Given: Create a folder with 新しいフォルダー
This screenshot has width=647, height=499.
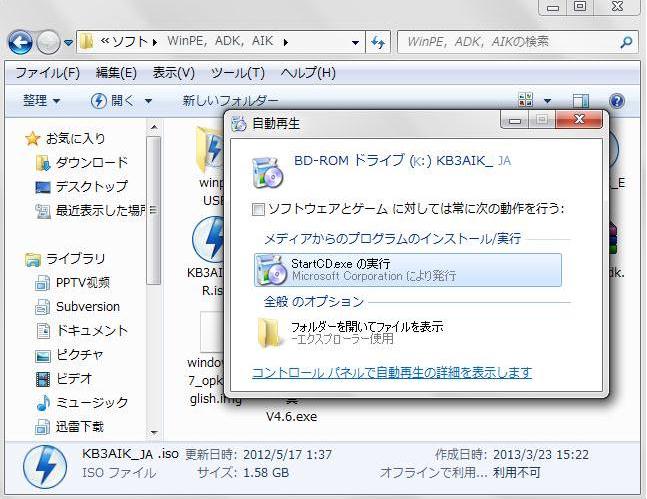Looking at the screenshot, I should coord(230,100).
